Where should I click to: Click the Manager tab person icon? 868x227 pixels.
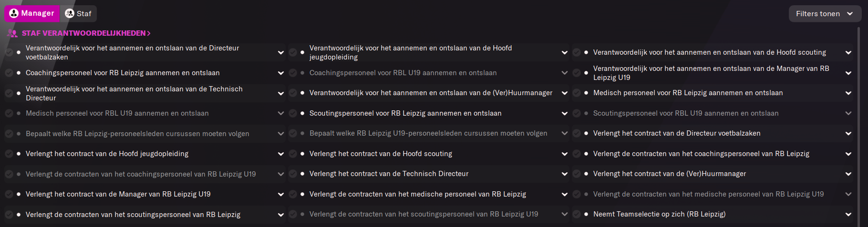[14, 13]
